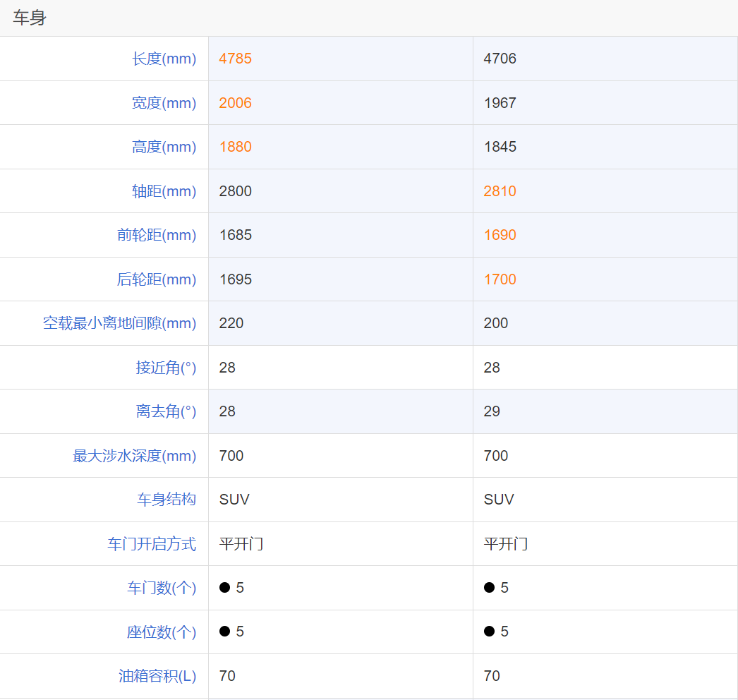Image resolution: width=738 pixels, height=700 pixels.
Task: Click the second car's 车门数 bullet dot
Action: click(489, 588)
